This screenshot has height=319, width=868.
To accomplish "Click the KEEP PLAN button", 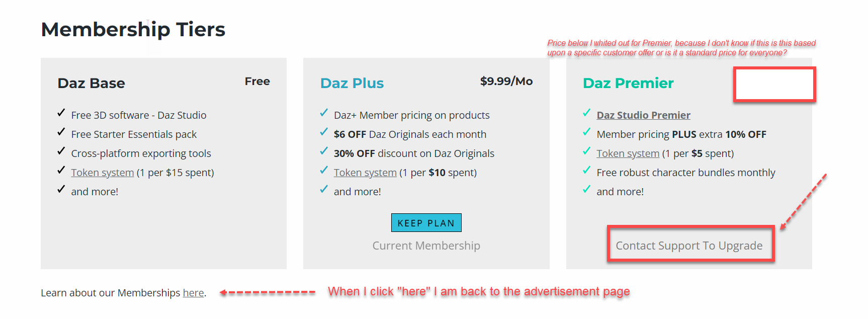I will [x=426, y=223].
